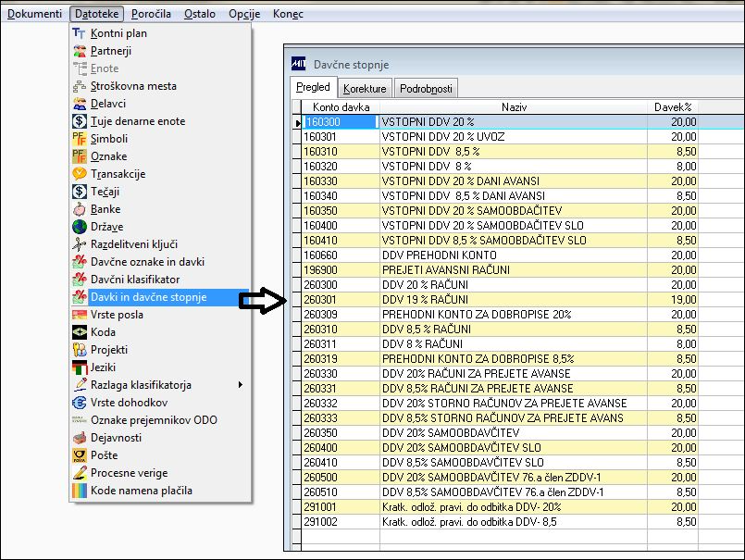Switch to the Korekture tab
The width and height of the screenshot is (745, 560).
click(365, 89)
